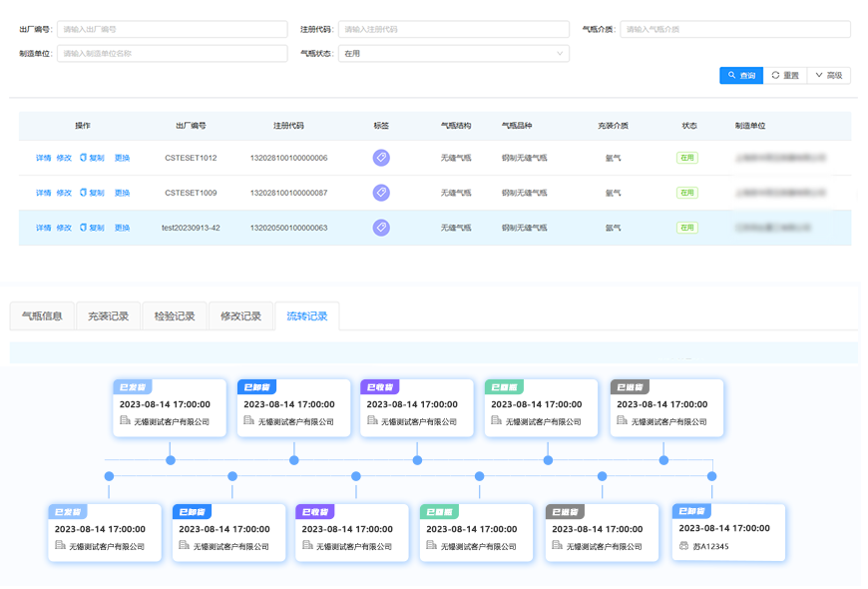Expand the 高级 advanced search options
This screenshot has height=589, width=868.
(828, 75)
